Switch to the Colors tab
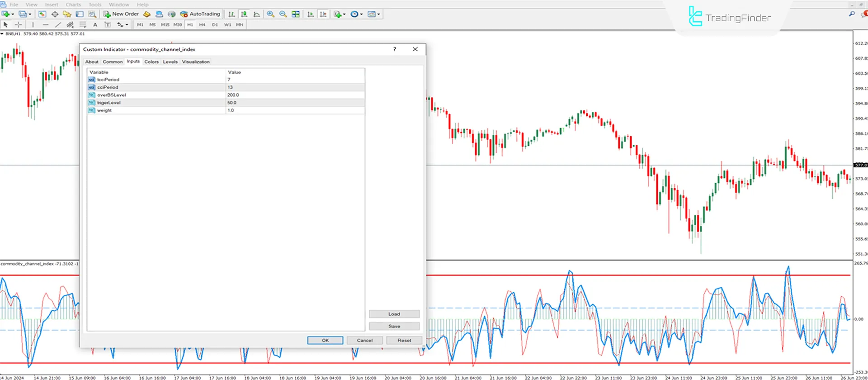 coord(151,62)
